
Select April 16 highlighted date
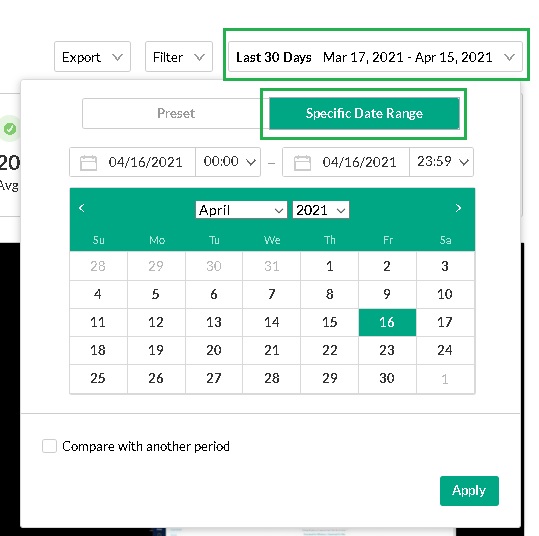coord(387,322)
